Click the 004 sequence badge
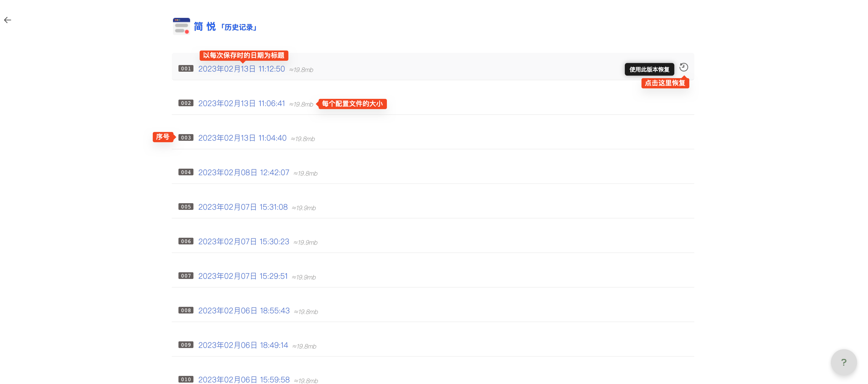 click(186, 172)
